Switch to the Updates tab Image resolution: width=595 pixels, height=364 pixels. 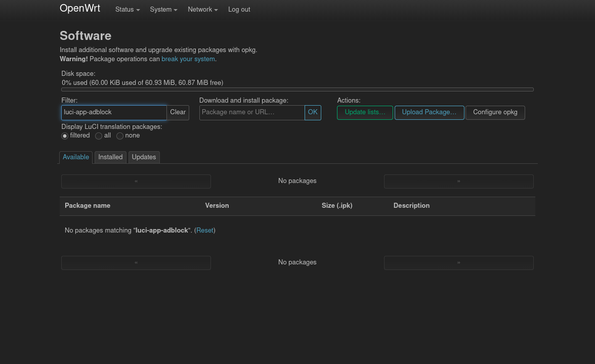[x=144, y=157]
